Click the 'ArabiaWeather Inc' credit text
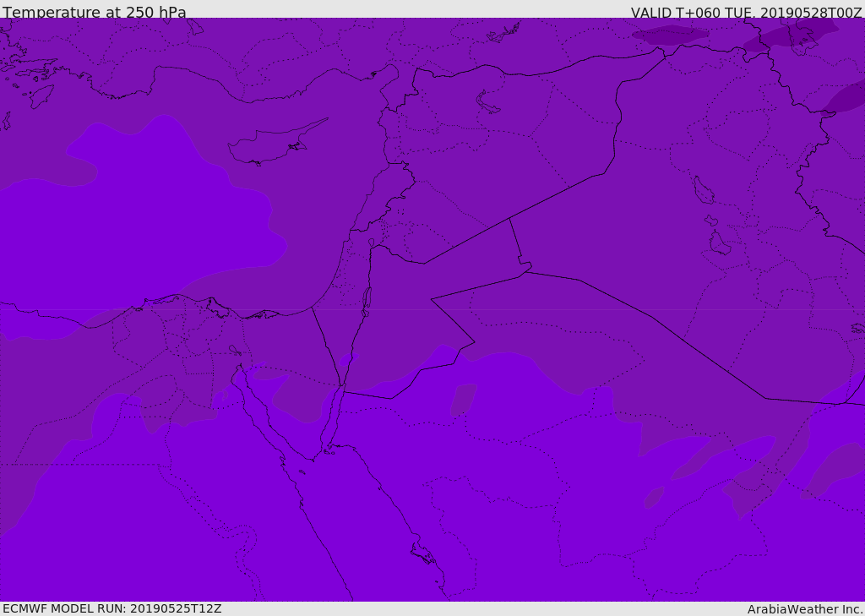 [x=805, y=609]
